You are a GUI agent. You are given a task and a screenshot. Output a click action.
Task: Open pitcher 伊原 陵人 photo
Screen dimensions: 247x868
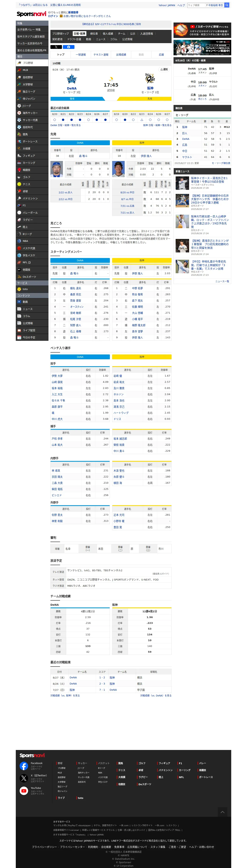coord(118,169)
